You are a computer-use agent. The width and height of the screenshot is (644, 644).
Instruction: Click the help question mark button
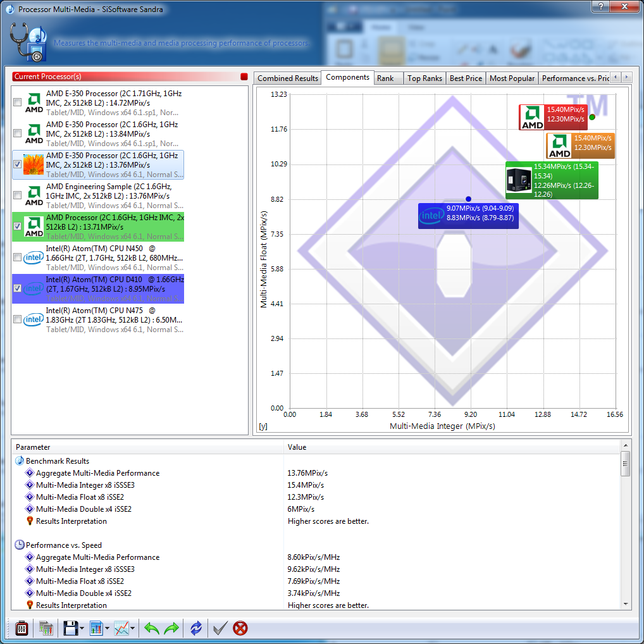[600, 7]
